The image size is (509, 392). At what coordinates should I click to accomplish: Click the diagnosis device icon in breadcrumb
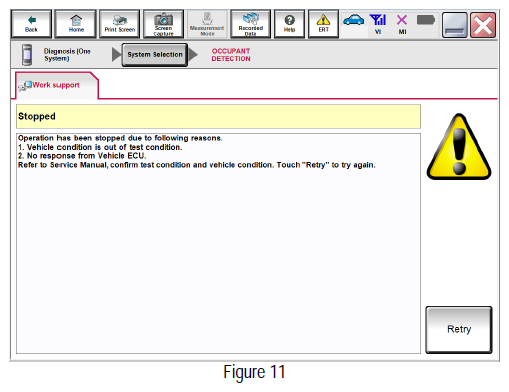coord(27,55)
